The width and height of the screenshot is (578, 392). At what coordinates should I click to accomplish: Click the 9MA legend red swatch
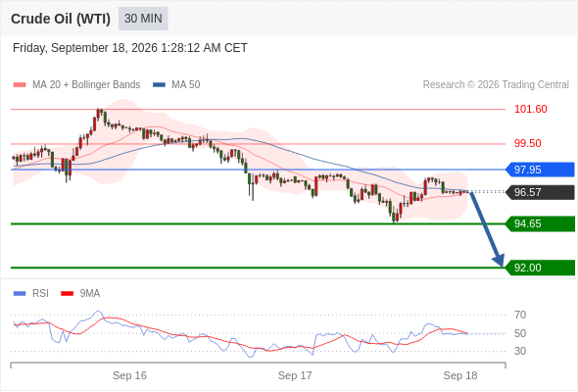tap(67, 294)
